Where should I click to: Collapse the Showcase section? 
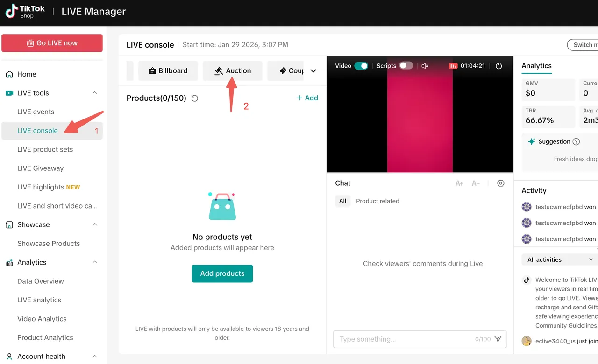tap(95, 224)
